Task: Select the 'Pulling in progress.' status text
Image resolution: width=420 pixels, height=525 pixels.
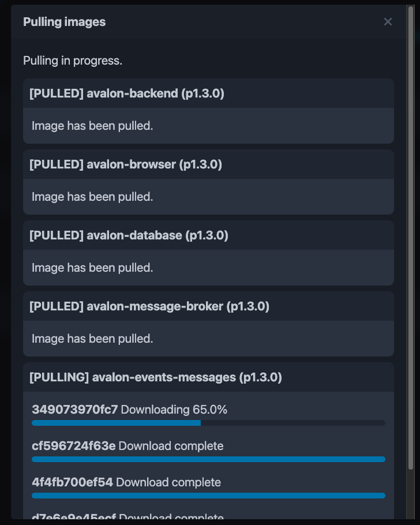Action: (x=73, y=61)
